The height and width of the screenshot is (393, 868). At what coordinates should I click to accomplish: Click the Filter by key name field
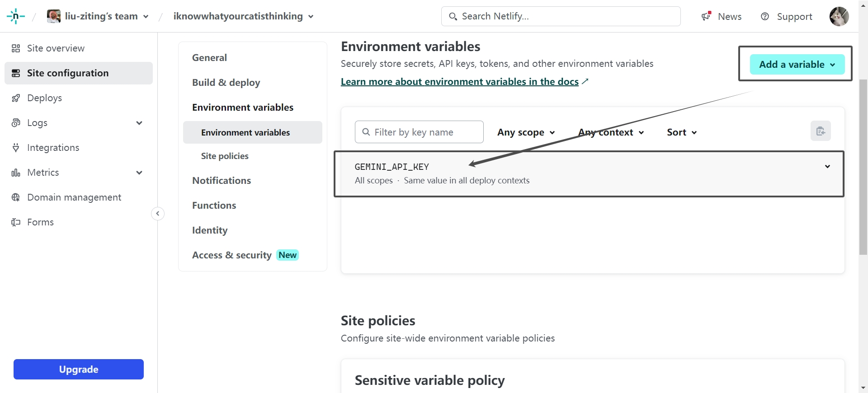point(419,132)
